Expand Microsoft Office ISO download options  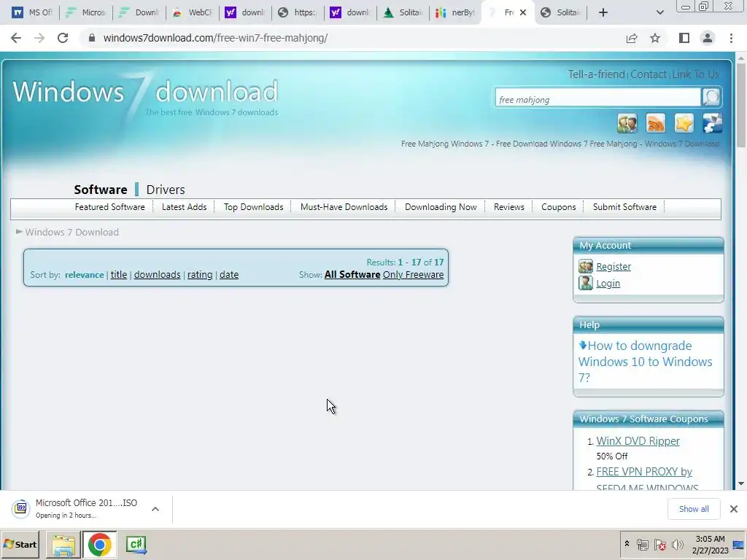point(155,509)
